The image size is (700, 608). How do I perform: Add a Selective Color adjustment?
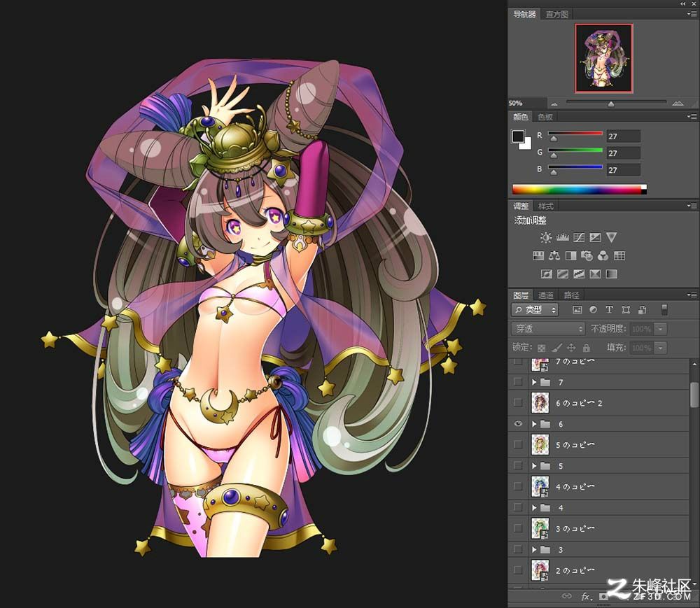tap(595, 274)
